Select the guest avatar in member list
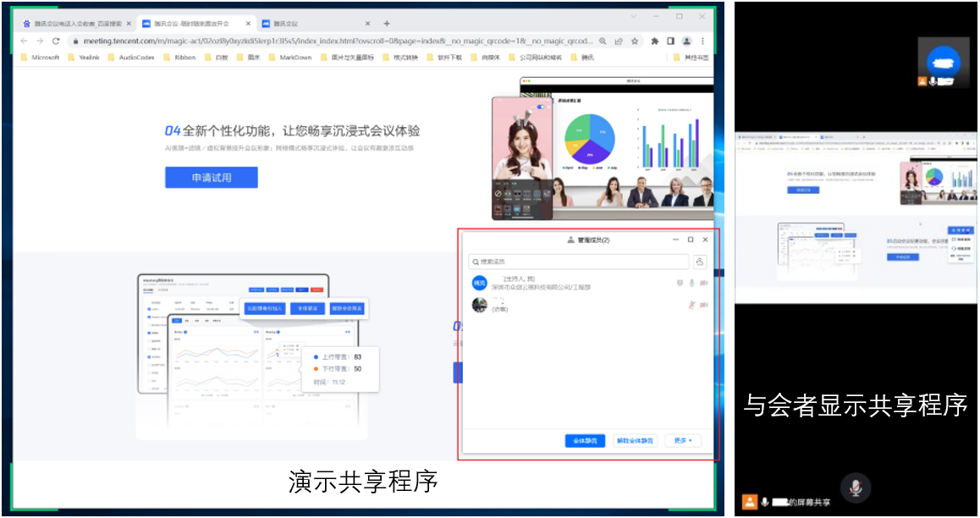This screenshot has height=518, width=980. point(479,305)
